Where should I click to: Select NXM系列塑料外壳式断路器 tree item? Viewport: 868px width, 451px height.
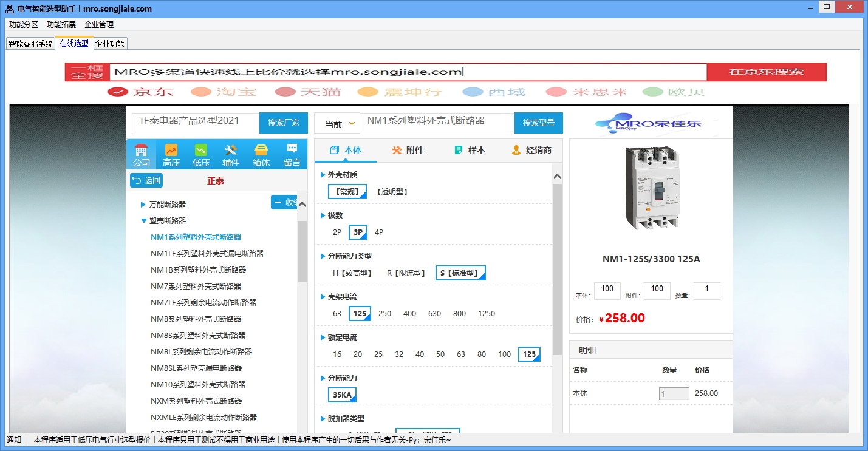point(196,401)
